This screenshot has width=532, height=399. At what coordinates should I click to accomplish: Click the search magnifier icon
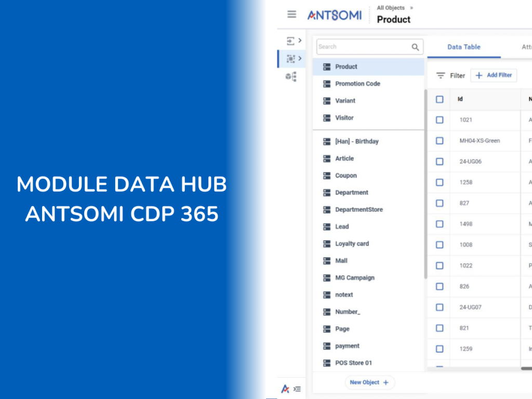click(415, 47)
